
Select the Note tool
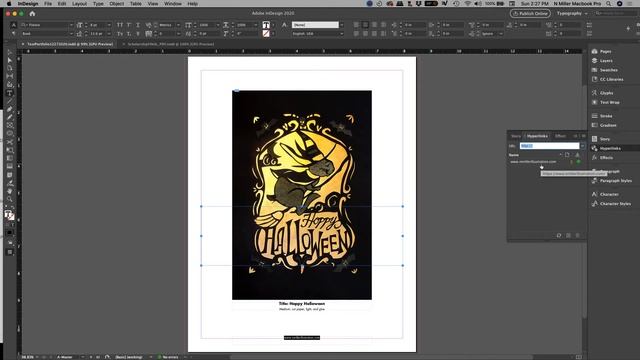pos(9,175)
